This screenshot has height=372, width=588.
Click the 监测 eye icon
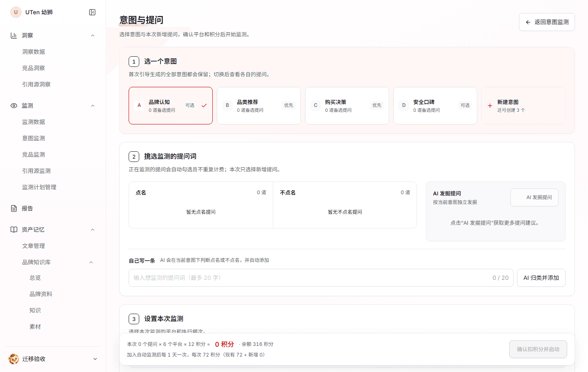pos(14,106)
